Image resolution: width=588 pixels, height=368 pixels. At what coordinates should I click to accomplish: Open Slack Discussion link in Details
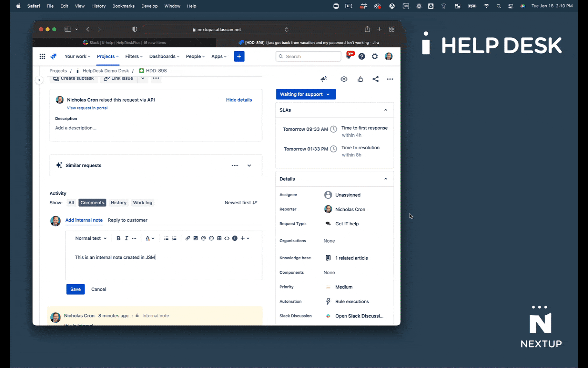coord(359,316)
